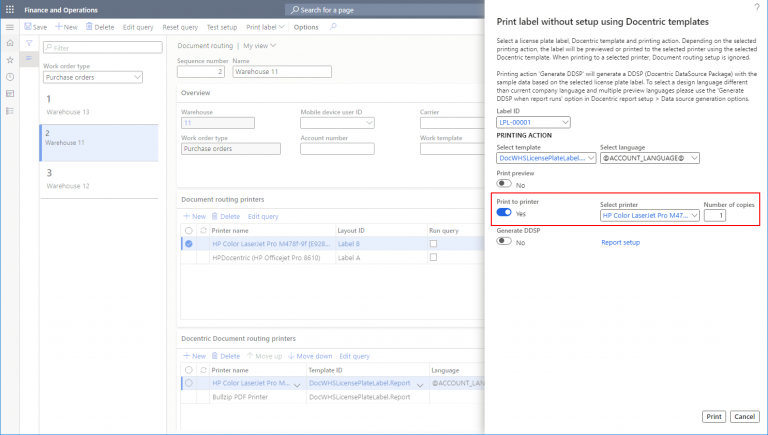Go to Home icon in sidebar
Image resolution: width=768 pixels, height=435 pixels.
(x=10, y=43)
